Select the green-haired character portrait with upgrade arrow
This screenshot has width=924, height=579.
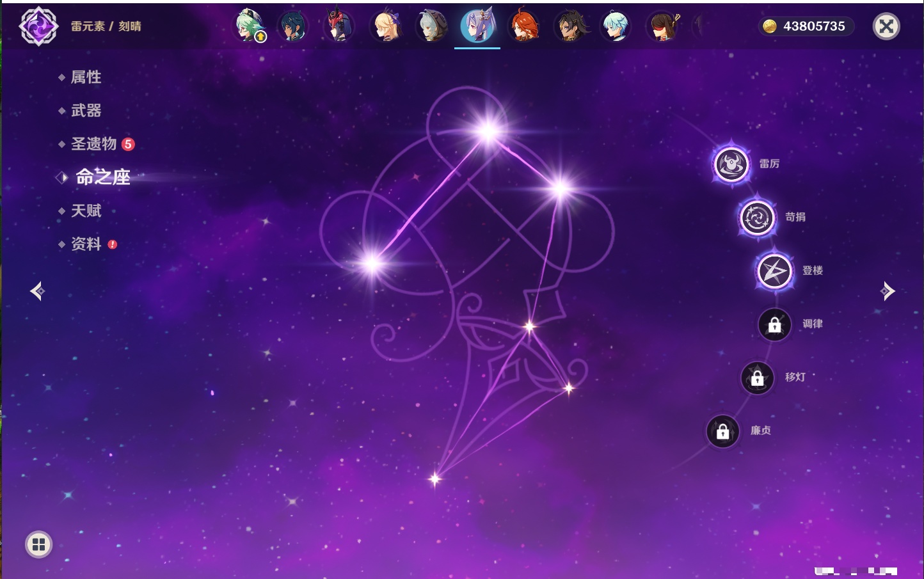coord(250,26)
